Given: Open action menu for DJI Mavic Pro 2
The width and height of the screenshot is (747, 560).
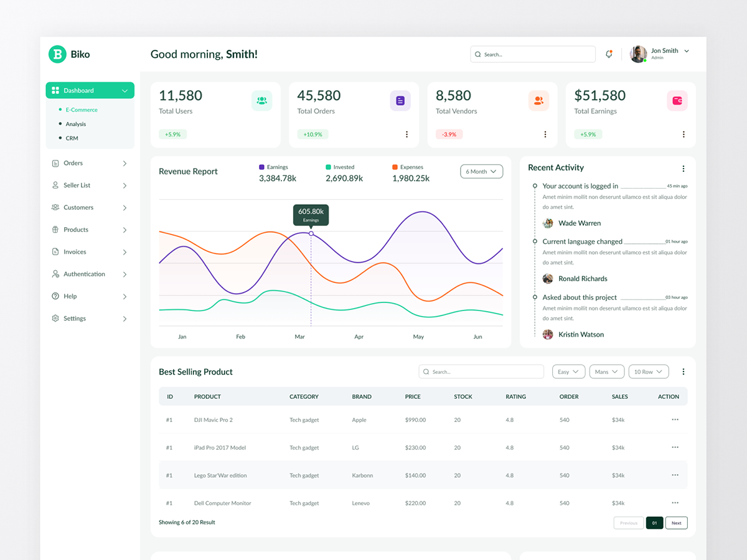Looking at the screenshot, I should click(675, 420).
